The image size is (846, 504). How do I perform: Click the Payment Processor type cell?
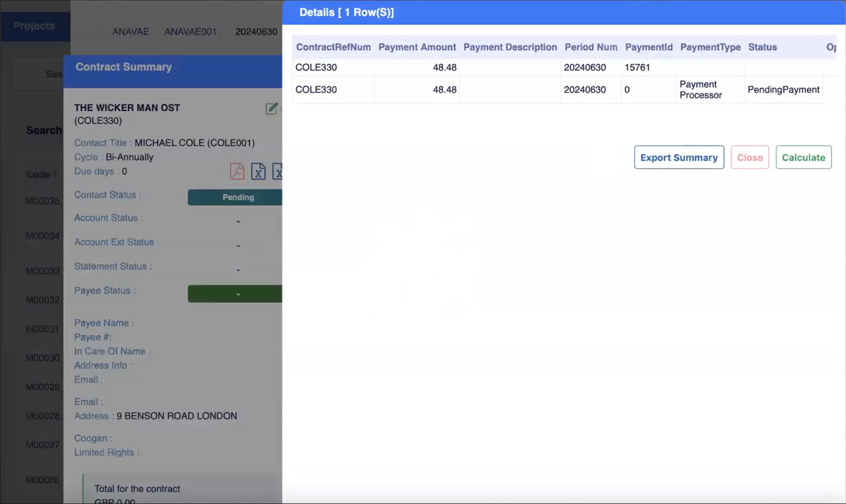(700, 90)
